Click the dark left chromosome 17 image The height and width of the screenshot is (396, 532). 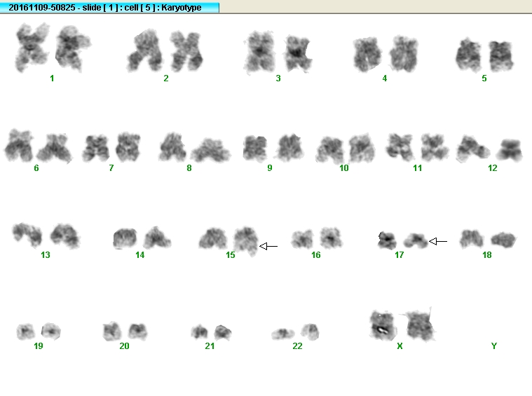pyautogui.click(x=387, y=240)
